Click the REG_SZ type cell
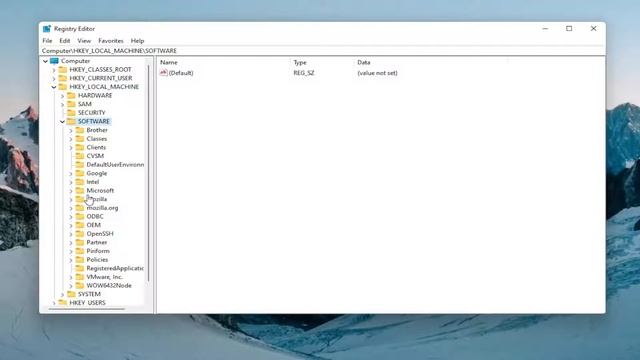This screenshot has width=640, height=360. coord(304,73)
